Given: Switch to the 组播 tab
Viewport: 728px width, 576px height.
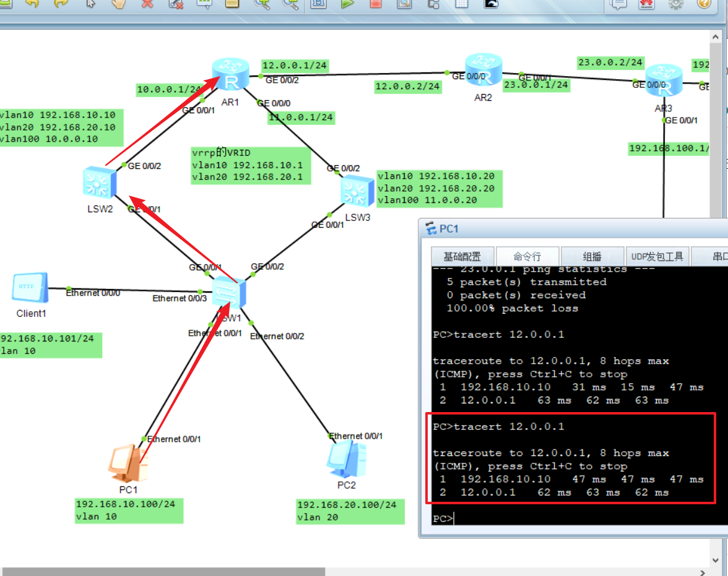Looking at the screenshot, I should click(592, 256).
